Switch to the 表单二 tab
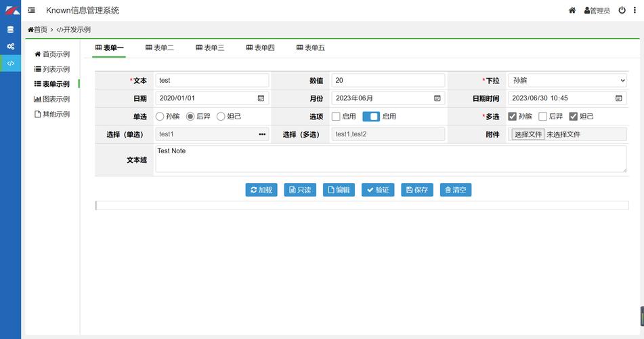644x339 pixels. [x=160, y=47]
